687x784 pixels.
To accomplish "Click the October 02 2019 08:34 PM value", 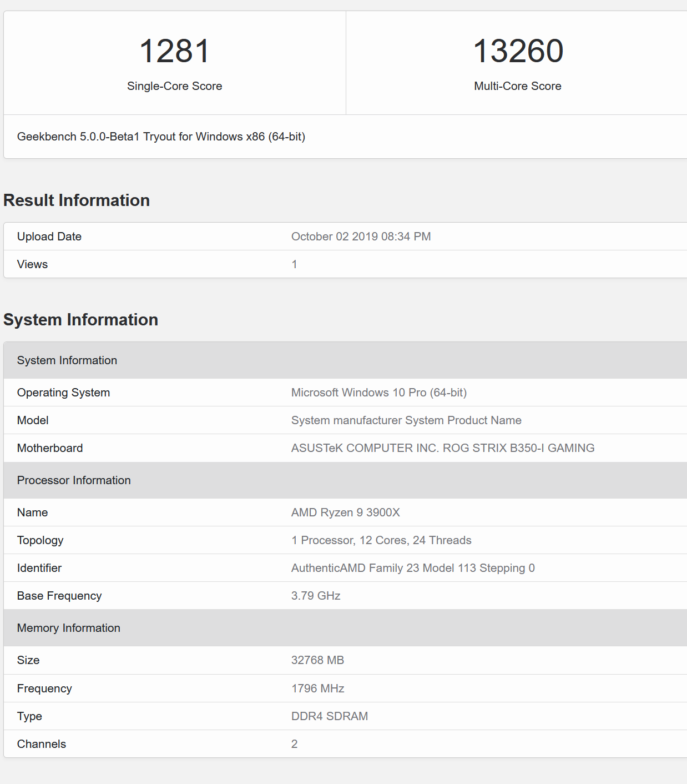I will [x=361, y=237].
